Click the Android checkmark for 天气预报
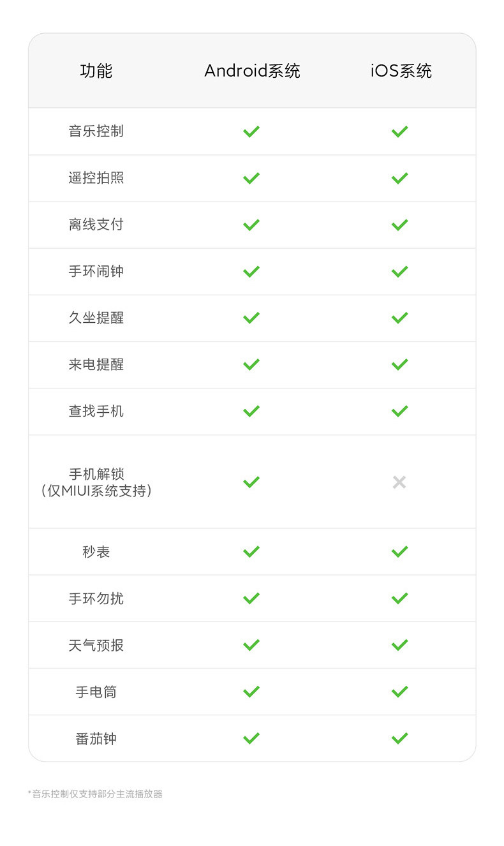 (251, 645)
